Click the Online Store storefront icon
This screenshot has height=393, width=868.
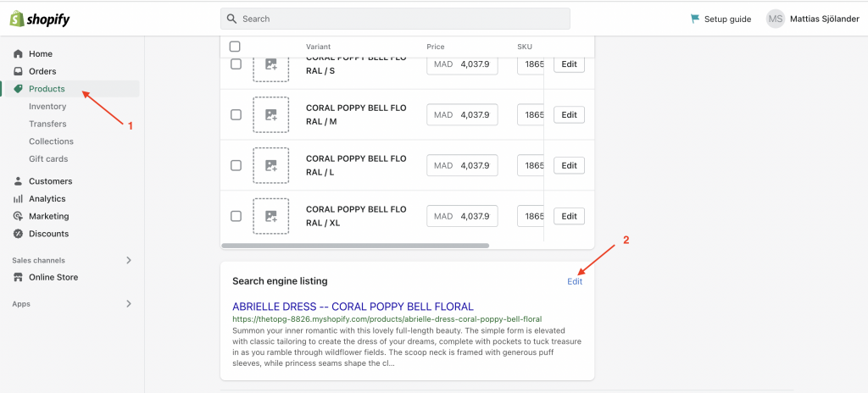click(19, 277)
